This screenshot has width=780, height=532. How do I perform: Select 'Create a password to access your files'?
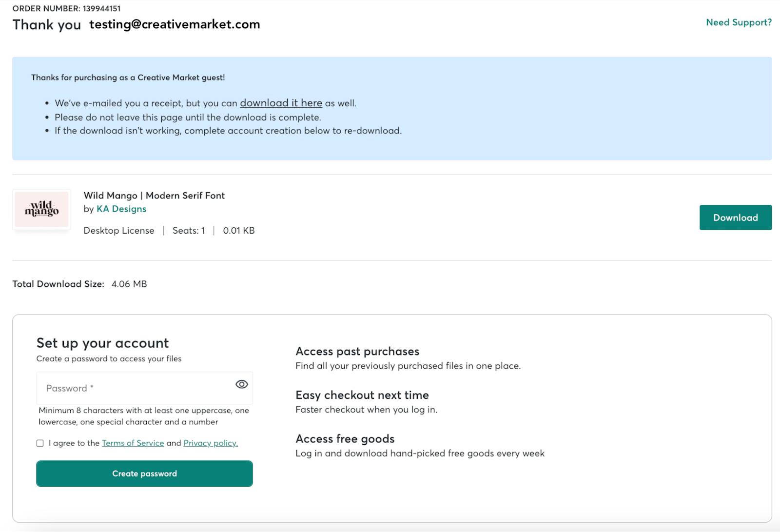109,358
